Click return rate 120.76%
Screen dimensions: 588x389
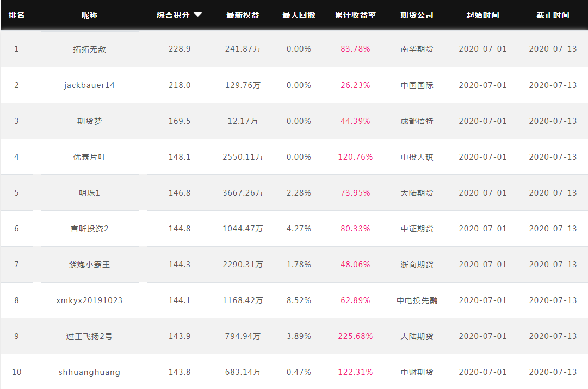355,157
